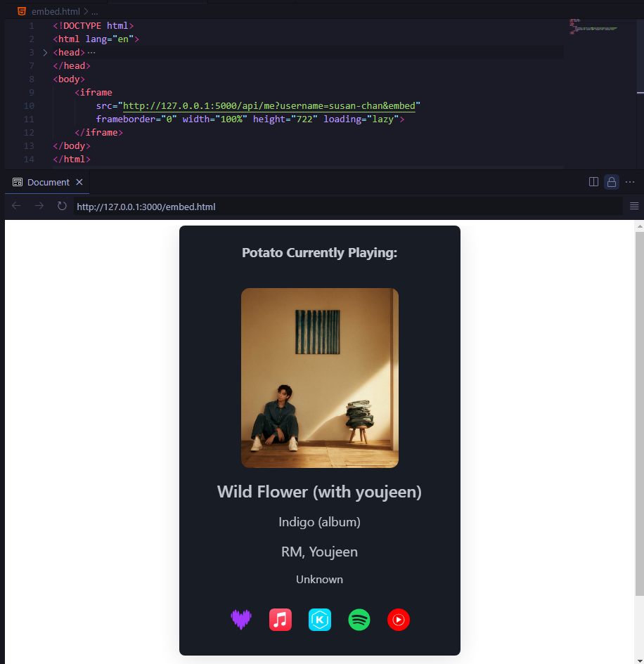644x664 pixels.
Task: Click the body opening tag on line 8
Action: coord(69,79)
